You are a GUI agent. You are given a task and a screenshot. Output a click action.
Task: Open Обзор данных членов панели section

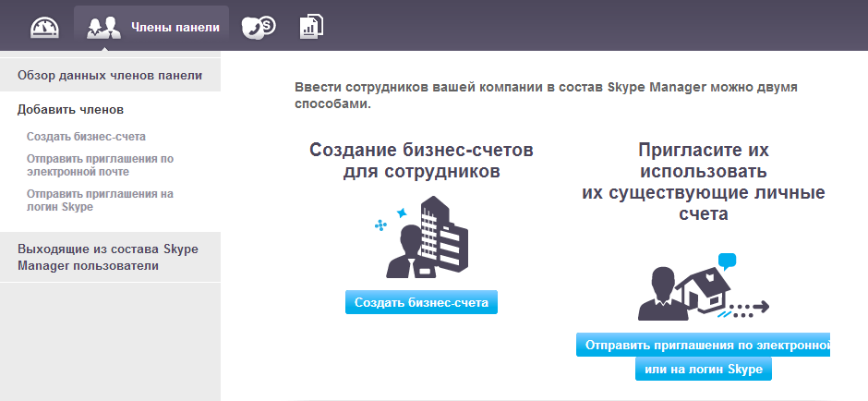pos(110,76)
